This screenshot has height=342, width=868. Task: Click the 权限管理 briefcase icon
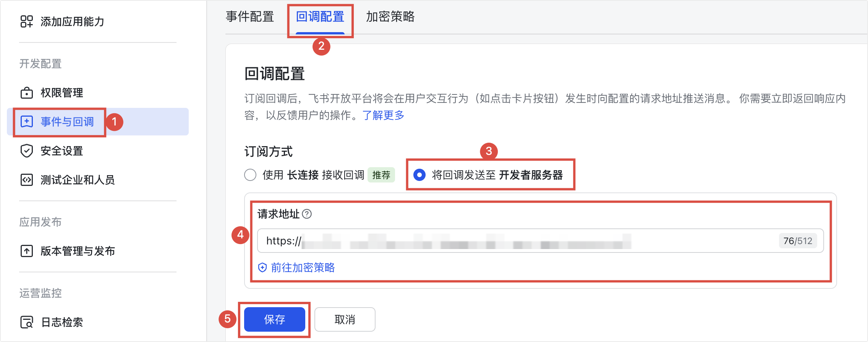pos(27,93)
